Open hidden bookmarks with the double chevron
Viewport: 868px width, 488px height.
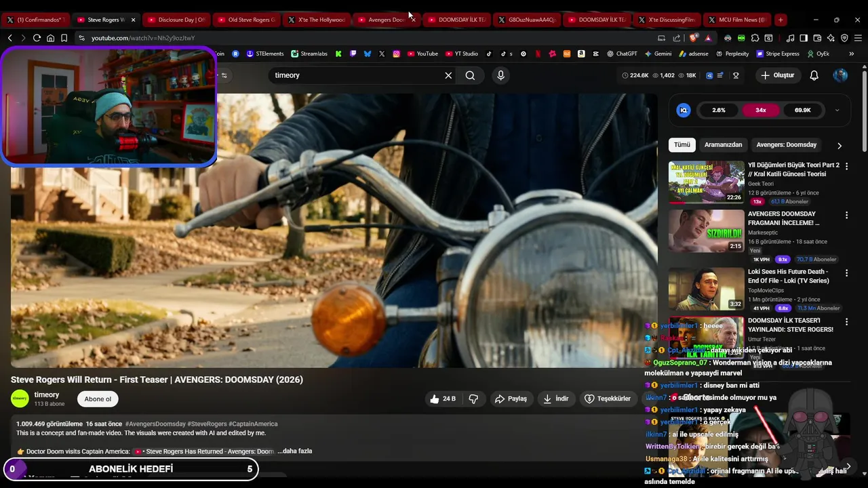852,54
